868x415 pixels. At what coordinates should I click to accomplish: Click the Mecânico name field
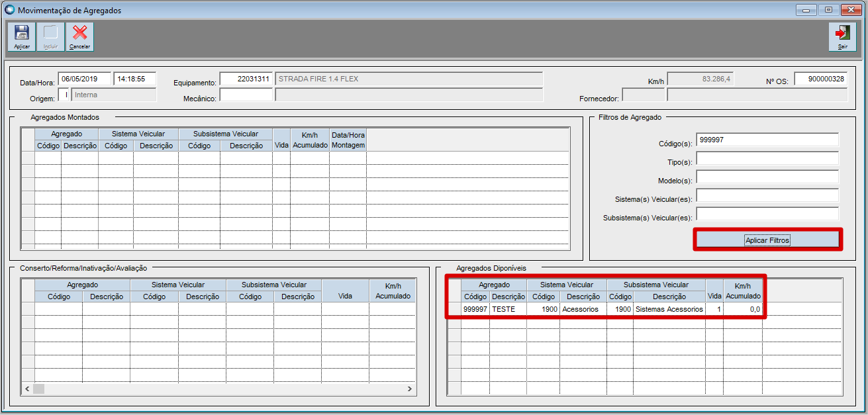(409, 95)
